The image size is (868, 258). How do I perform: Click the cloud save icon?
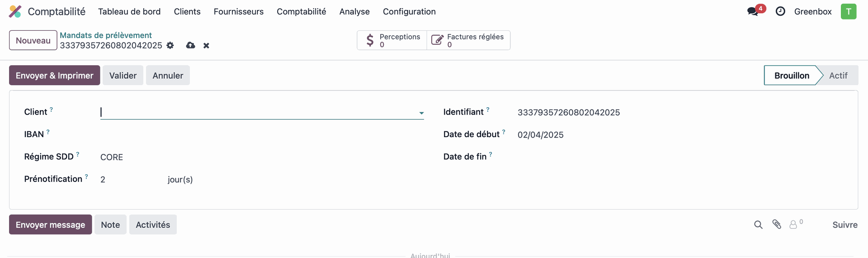[190, 45]
